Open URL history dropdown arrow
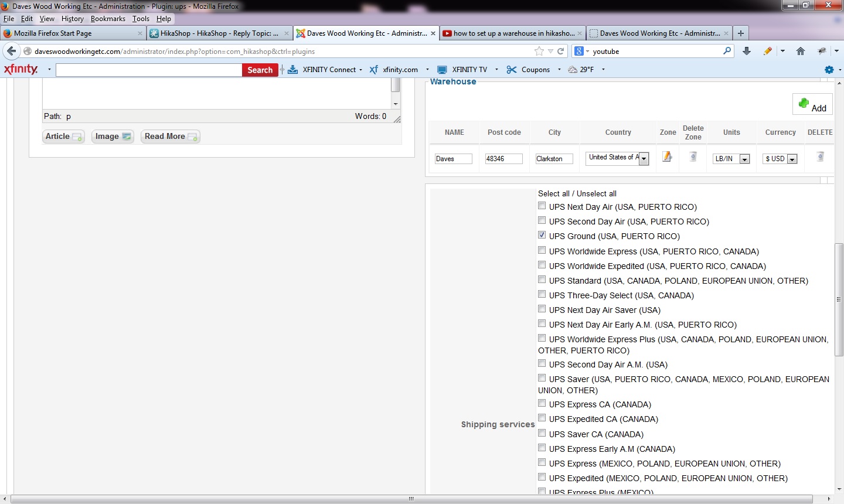Image resolution: width=844 pixels, height=504 pixels. [x=550, y=52]
